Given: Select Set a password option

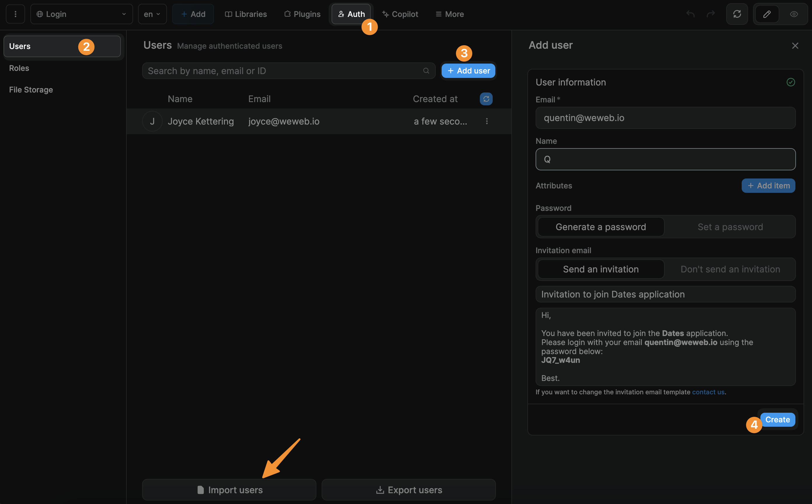Looking at the screenshot, I should [730, 227].
